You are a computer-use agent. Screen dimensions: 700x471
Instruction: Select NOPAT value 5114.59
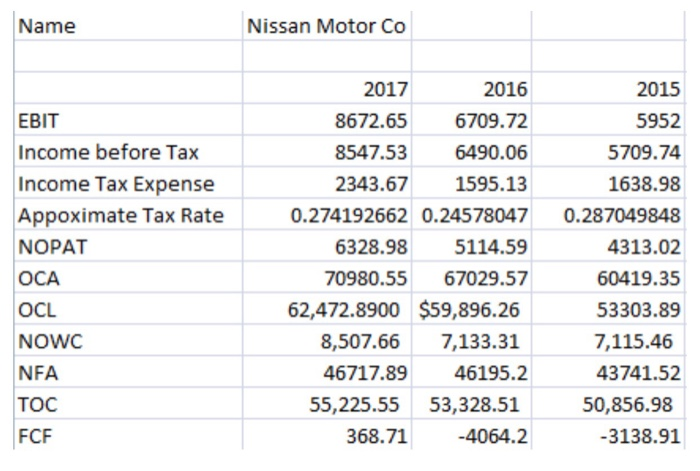[x=471, y=246]
